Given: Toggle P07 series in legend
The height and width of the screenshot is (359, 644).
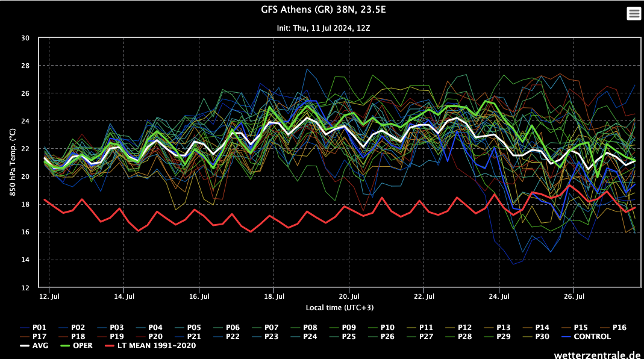Looking at the screenshot, I should pyautogui.click(x=265, y=327).
